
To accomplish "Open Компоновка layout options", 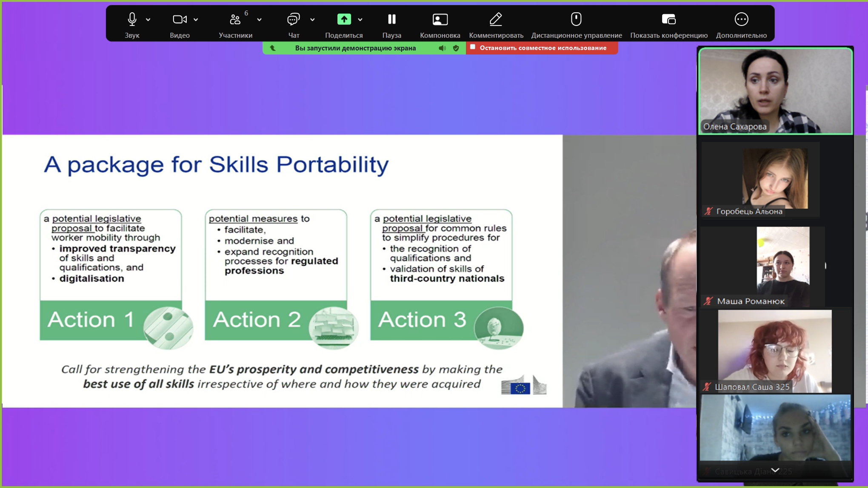I will tap(440, 20).
